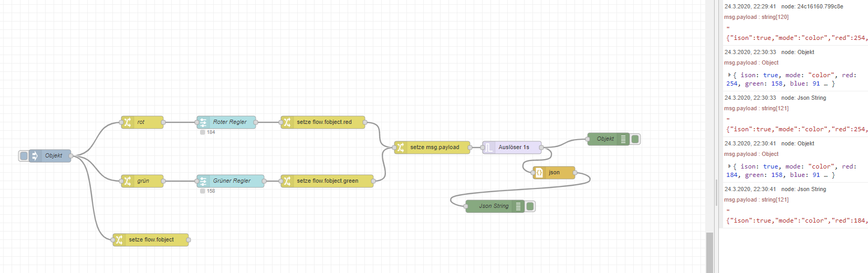Select the 'Grüner Regler' node label
Image resolution: width=868 pixels, height=273 pixels.
point(232,181)
